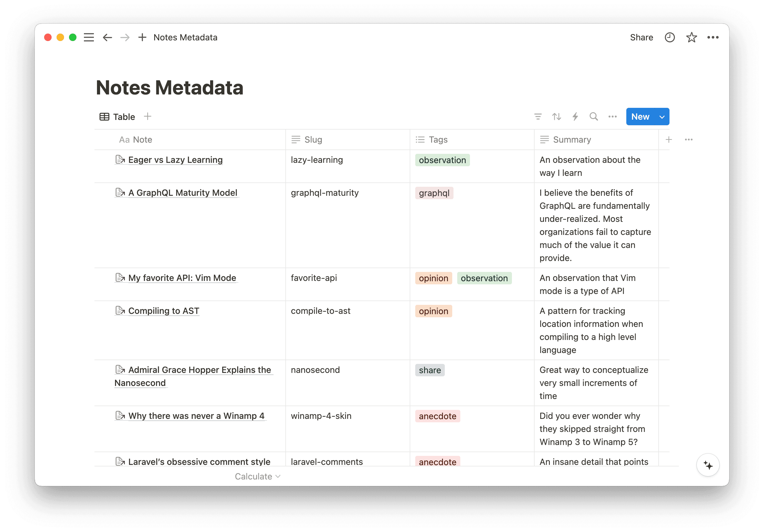Select the Table view tab
Screen dimensions: 764x532
(x=117, y=117)
